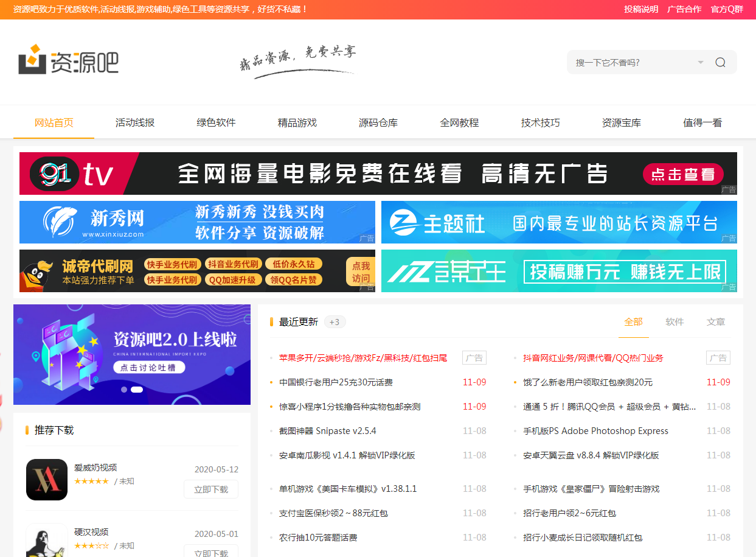This screenshot has height=557, width=756.
Task: Click the 点击查看 button on 91tv banner
Action: pyautogui.click(x=683, y=174)
